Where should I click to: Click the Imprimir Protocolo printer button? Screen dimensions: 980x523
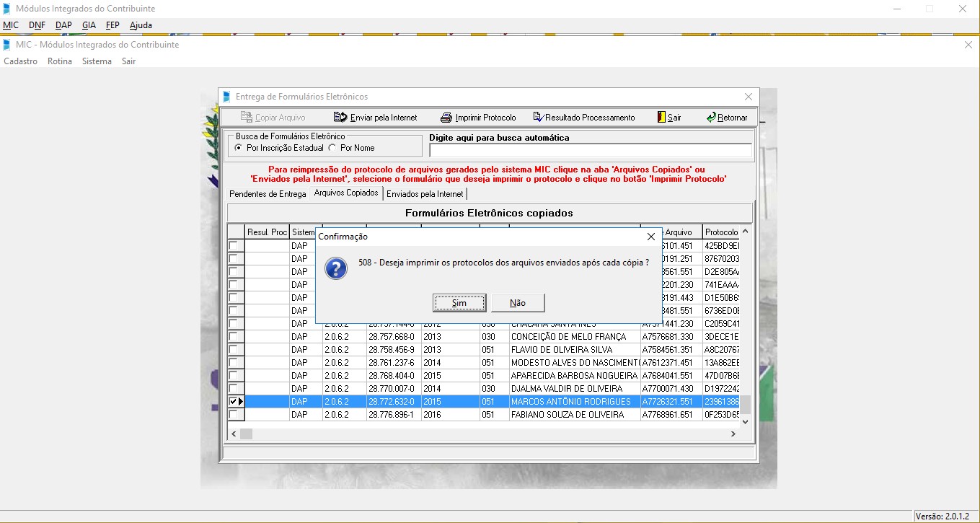[478, 118]
